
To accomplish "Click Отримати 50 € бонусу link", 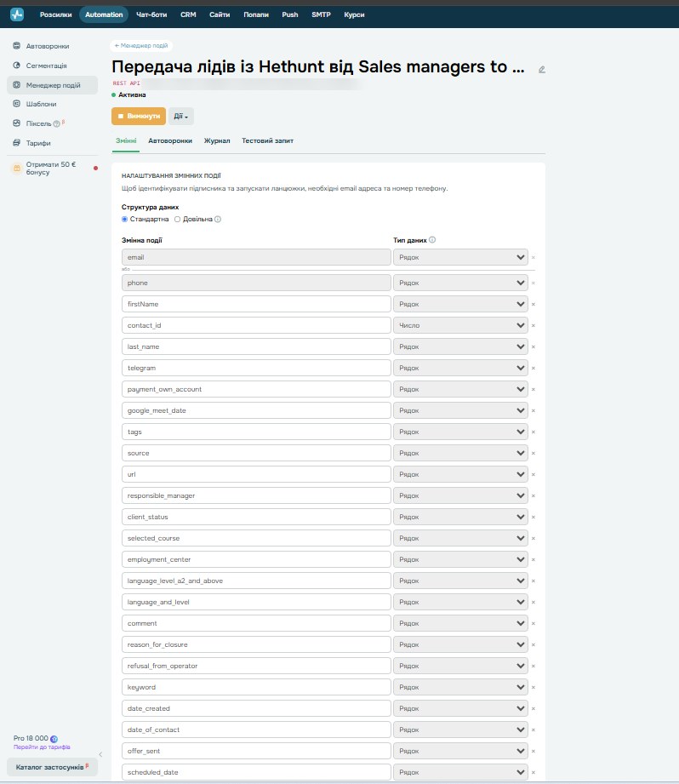I will (51, 168).
